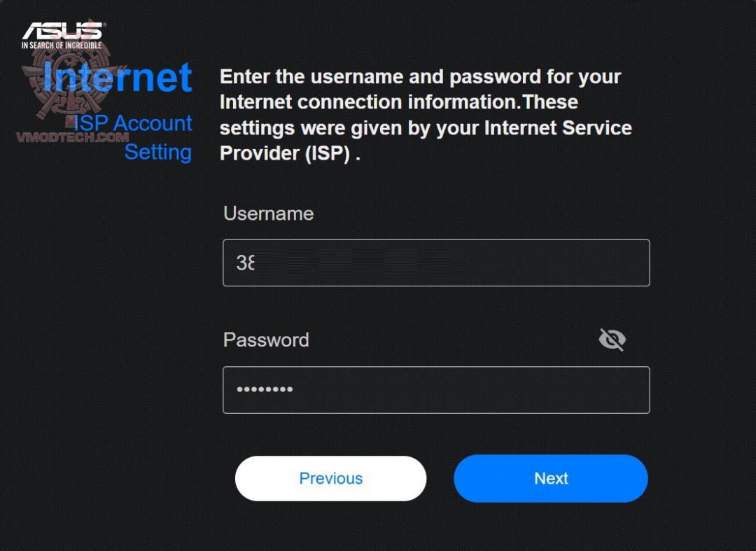
Task: Click the Password label
Action: pos(265,340)
